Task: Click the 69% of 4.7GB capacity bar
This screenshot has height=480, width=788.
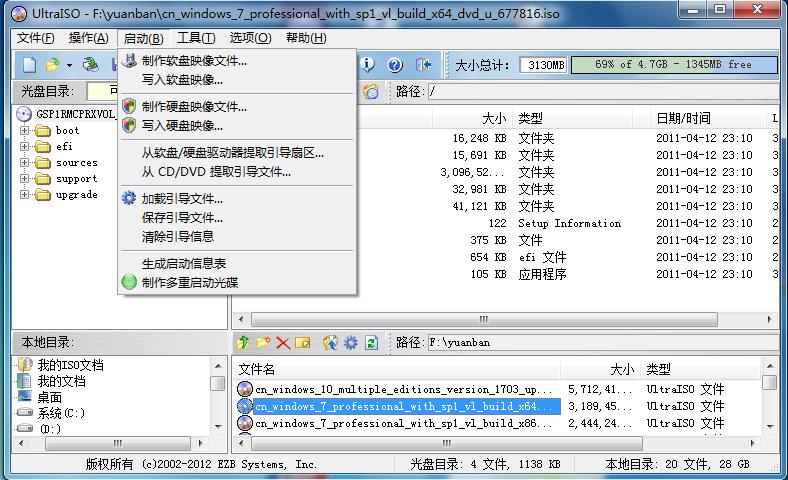Action: click(674, 64)
